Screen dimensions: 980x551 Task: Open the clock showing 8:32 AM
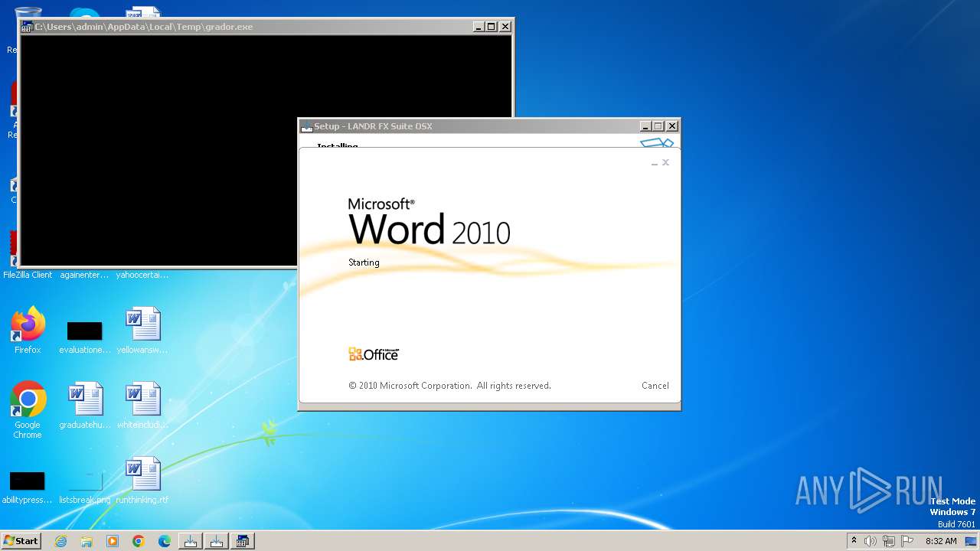coord(941,541)
